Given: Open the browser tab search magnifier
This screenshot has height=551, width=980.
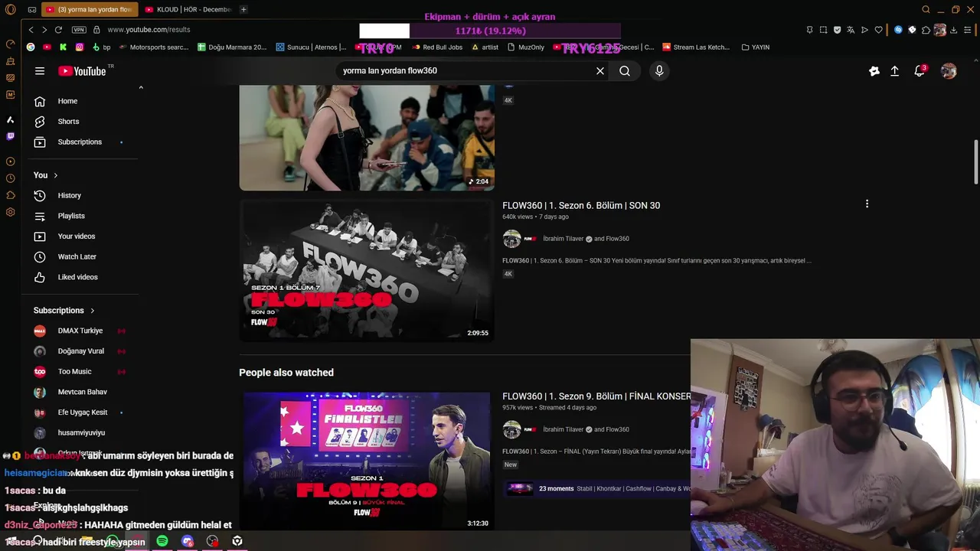Looking at the screenshot, I should pyautogui.click(x=926, y=10).
